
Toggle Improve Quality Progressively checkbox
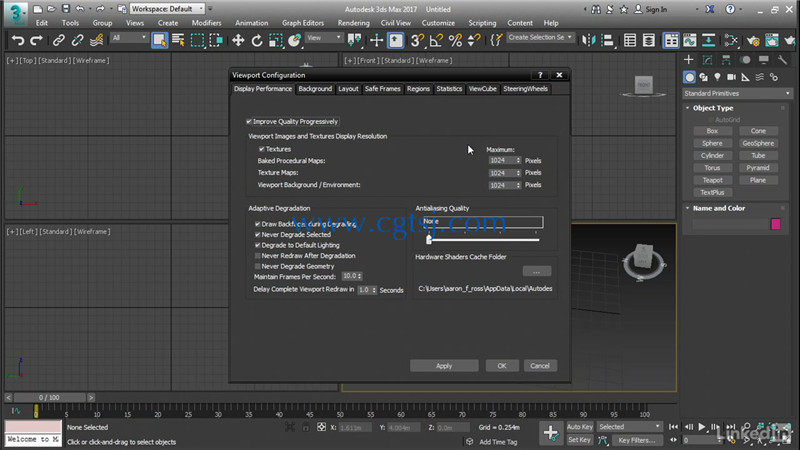(x=249, y=121)
